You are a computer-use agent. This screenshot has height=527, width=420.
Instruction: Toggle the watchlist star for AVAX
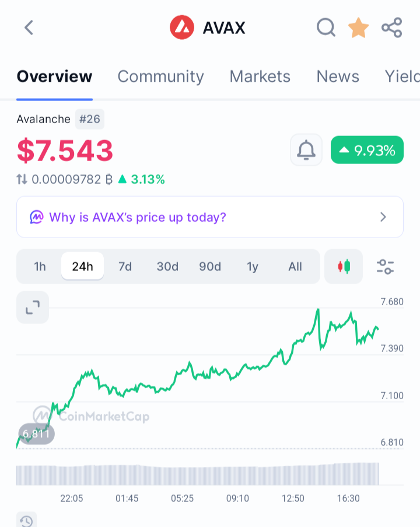(x=359, y=27)
